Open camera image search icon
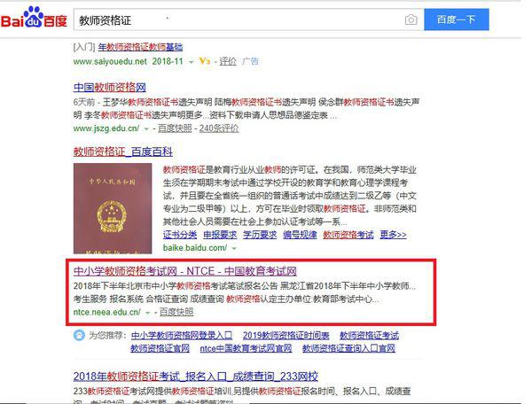This screenshot has height=404, width=532. [x=411, y=19]
